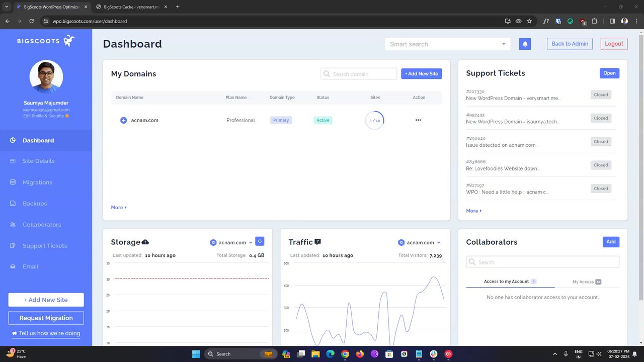Click the Bitwarden extension icon

[x=558, y=21]
